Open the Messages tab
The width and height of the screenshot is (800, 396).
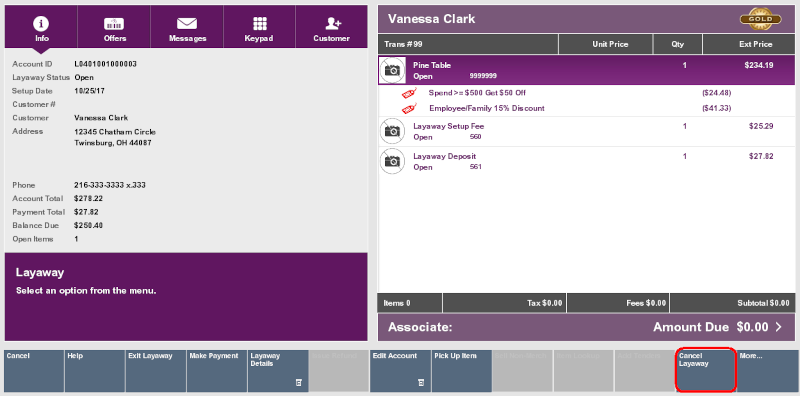pos(187,27)
